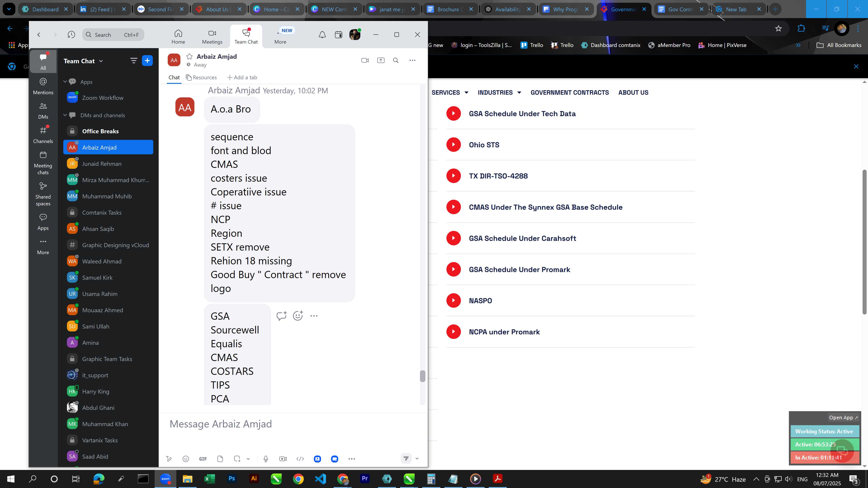Expand the Team Chat title dropdown
This screenshot has height=488, width=868.
(x=101, y=61)
